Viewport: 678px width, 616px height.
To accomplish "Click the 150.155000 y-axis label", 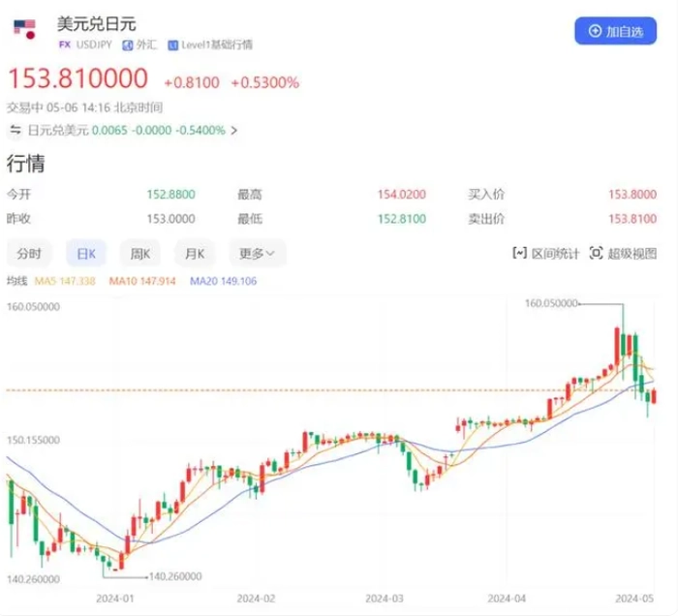I will click(x=33, y=440).
